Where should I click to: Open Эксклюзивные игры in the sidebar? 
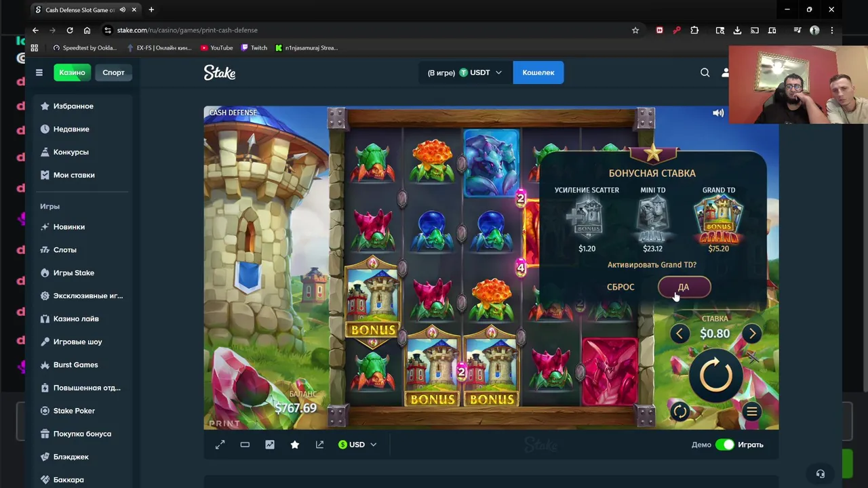(84, 296)
